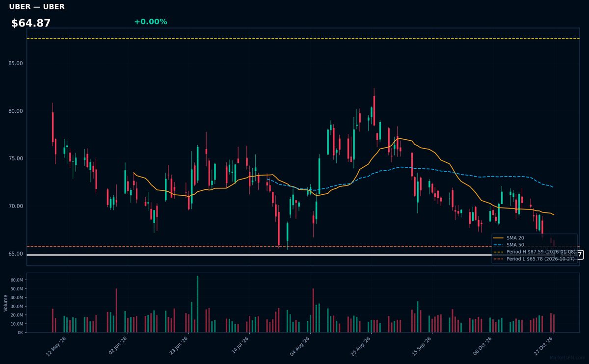Click the 27 Oct '26 date label
The height and width of the screenshot is (364, 589).
pos(543,346)
